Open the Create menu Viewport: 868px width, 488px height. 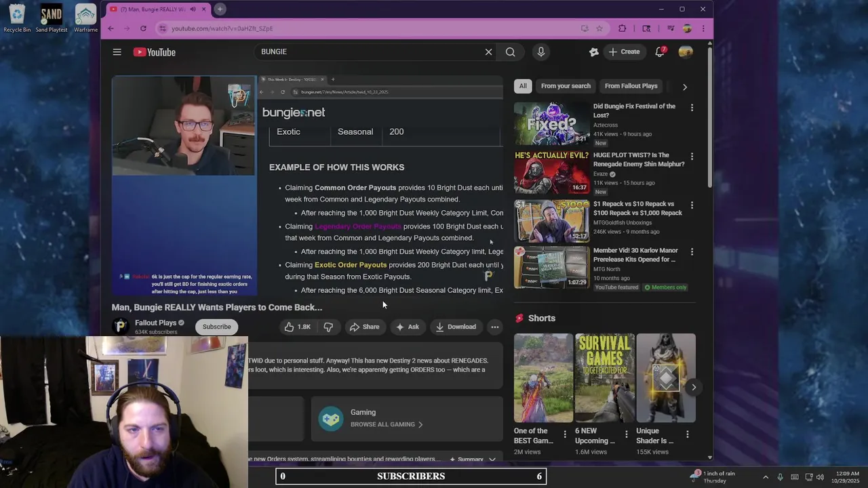click(624, 52)
